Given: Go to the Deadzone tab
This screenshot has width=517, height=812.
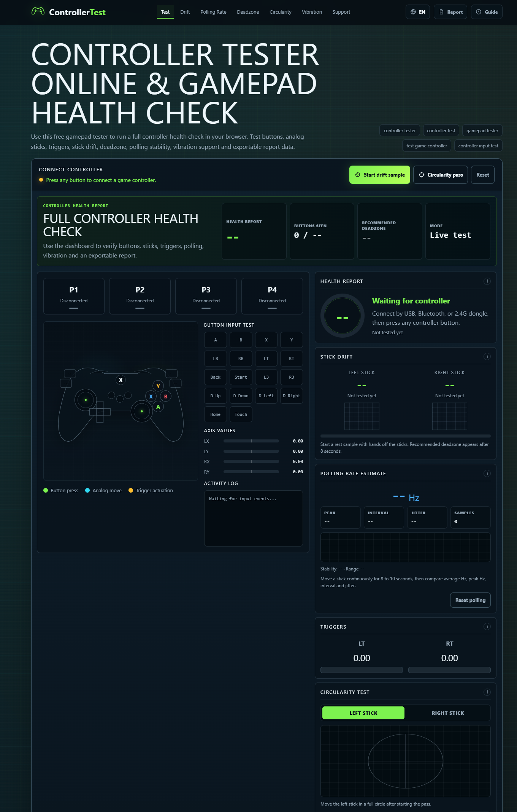Looking at the screenshot, I should click(x=248, y=12).
